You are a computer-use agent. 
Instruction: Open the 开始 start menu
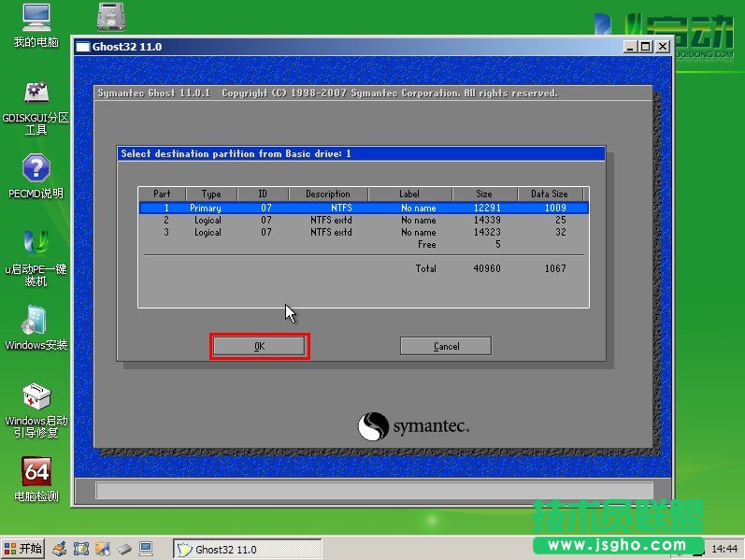(x=22, y=549)
